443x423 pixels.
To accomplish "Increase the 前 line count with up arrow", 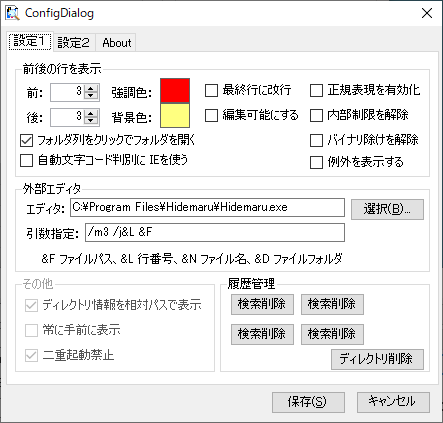I will click(x=91, y=89).
